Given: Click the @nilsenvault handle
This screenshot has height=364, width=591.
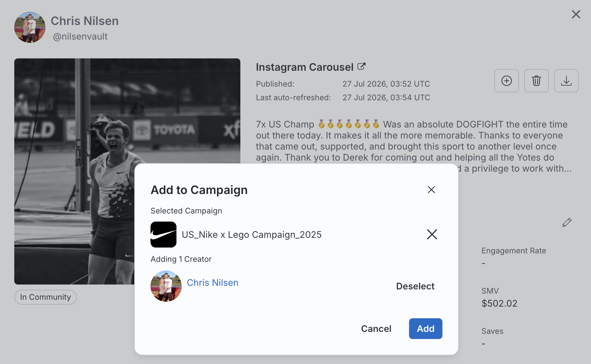Looking at the screenshot, I should pyautogui.click(x=80, y=36).
